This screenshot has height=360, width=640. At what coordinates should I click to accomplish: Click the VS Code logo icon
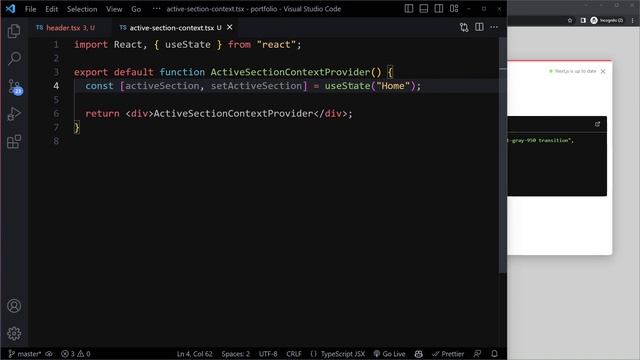click(11, 9)
